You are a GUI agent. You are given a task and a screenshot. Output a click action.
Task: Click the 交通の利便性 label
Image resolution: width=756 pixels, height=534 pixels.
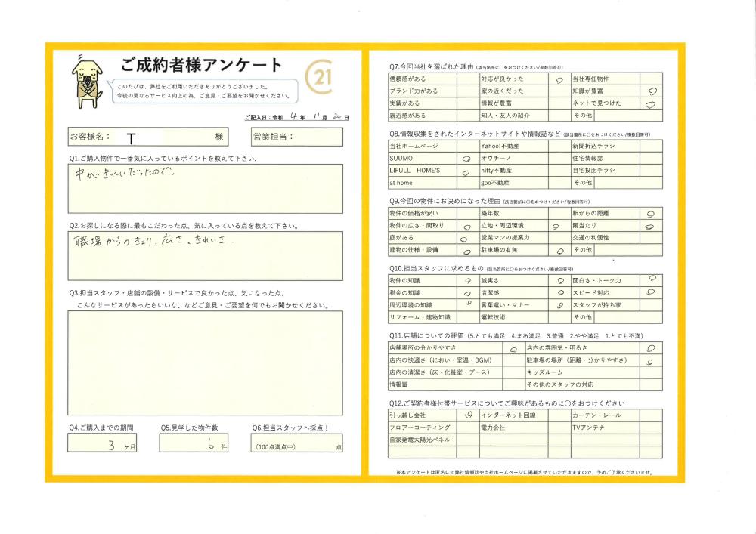tap(590, 238)
